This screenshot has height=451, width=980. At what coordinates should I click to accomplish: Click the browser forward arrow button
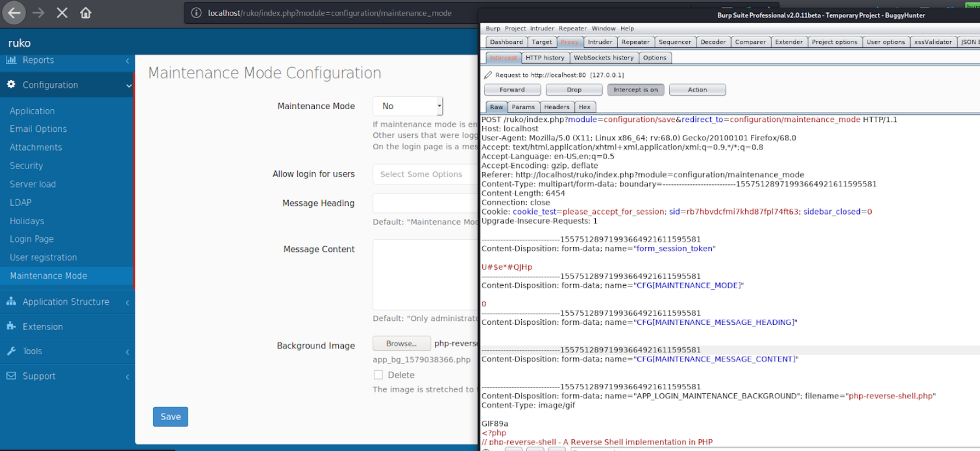38,13
